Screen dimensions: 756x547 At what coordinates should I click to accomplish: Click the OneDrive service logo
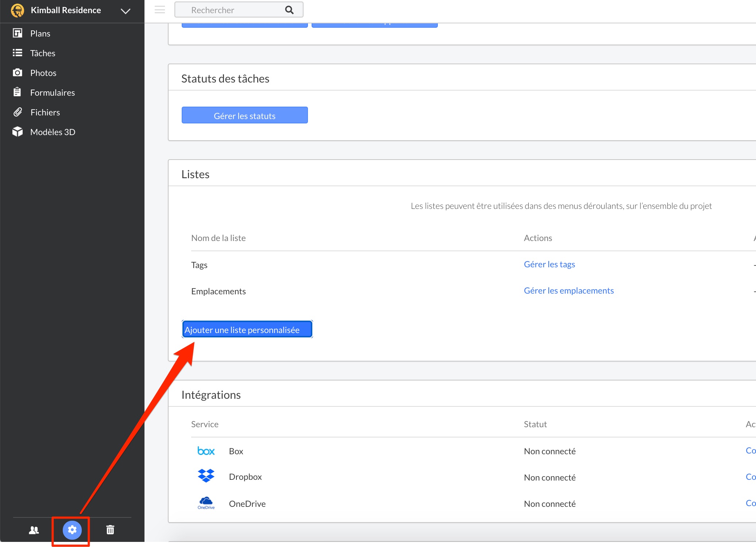(206, 503)
